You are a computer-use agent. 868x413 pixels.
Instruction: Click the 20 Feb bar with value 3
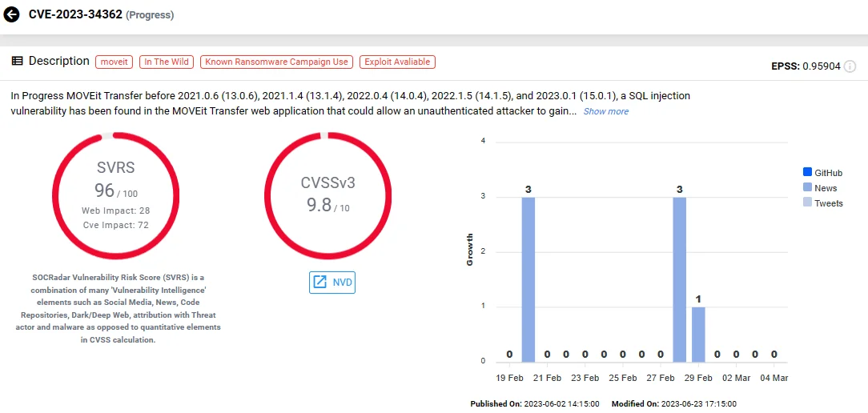pos(528,279)
